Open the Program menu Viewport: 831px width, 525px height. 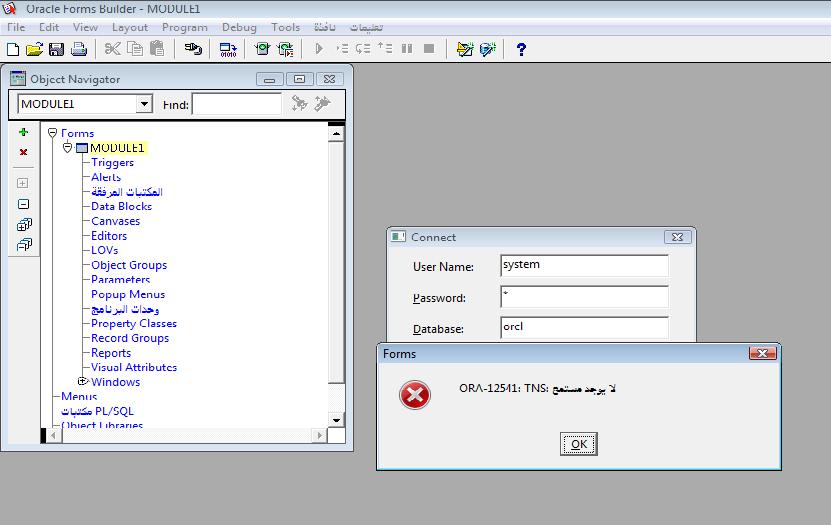tap(184, 27)
